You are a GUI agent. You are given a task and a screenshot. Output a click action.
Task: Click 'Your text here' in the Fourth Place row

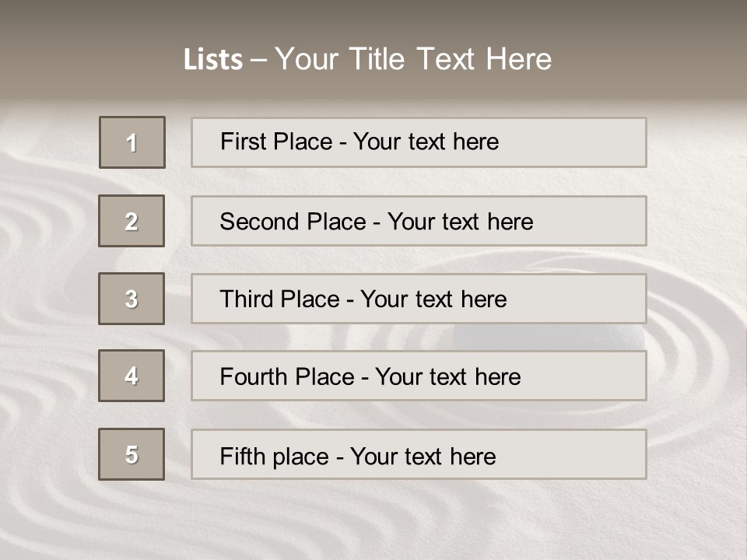447,377
